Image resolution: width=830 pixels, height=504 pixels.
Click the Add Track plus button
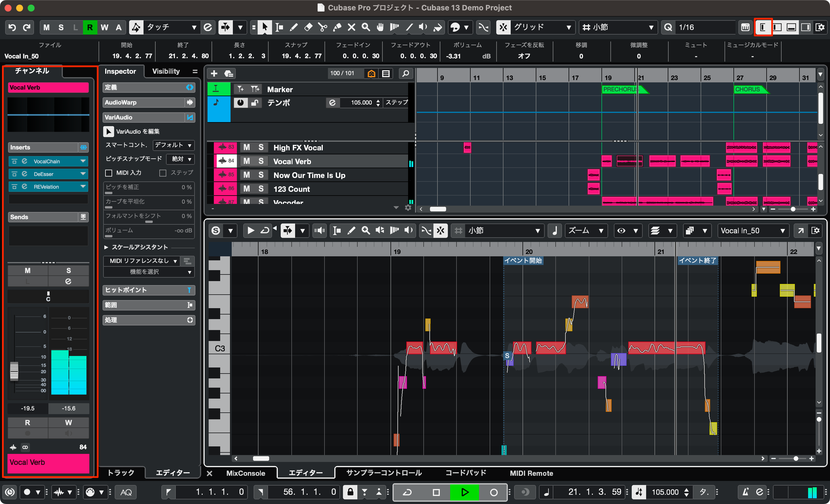point(214,73)
